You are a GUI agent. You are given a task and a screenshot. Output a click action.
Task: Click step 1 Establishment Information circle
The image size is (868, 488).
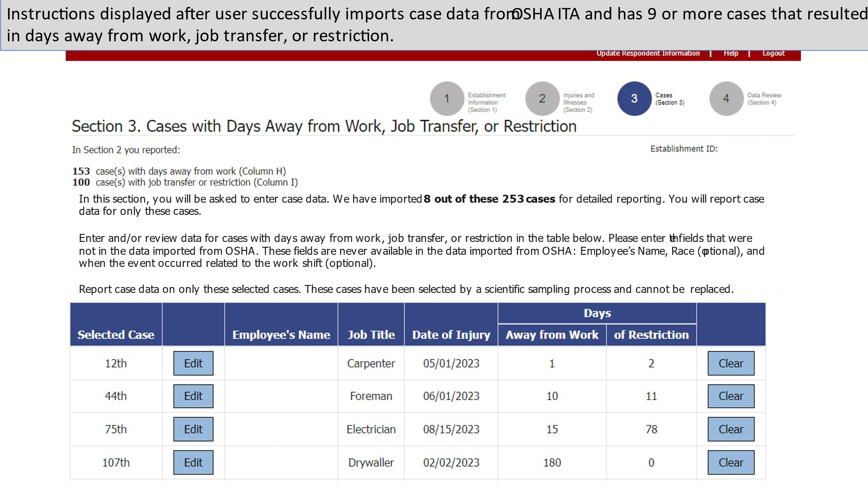pyautogui.click(x=447, y=99)
